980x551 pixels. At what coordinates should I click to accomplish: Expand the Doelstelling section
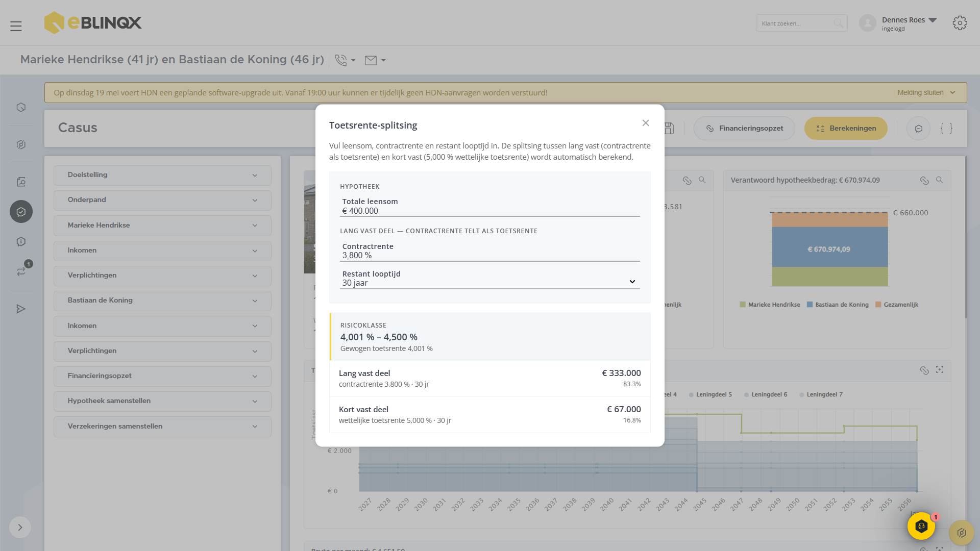[x=162, y=175]
